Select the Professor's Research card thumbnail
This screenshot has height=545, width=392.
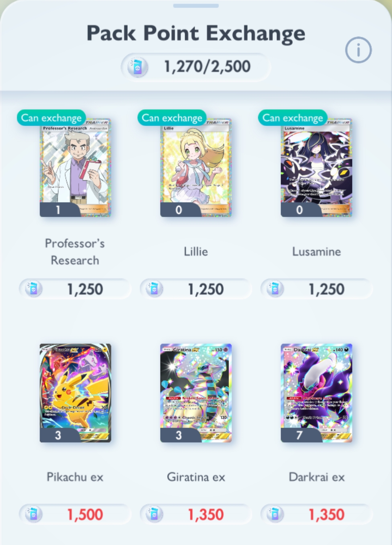75,168
